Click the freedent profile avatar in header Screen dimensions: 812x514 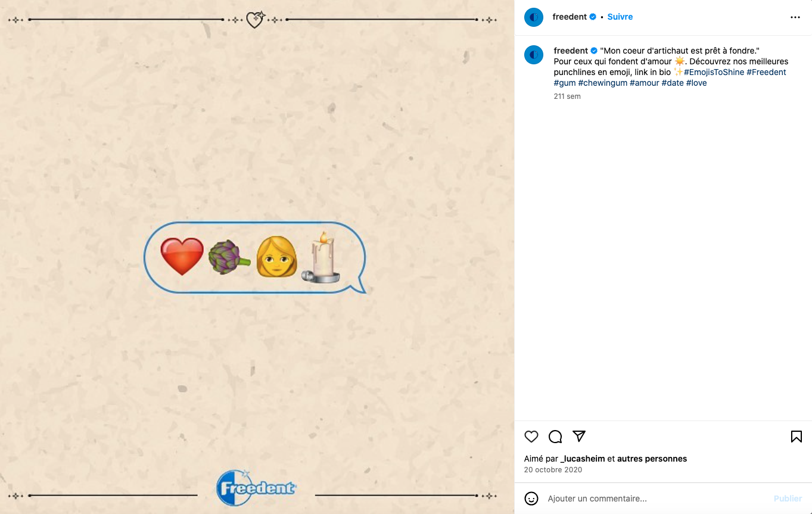(x=534, y=17)
